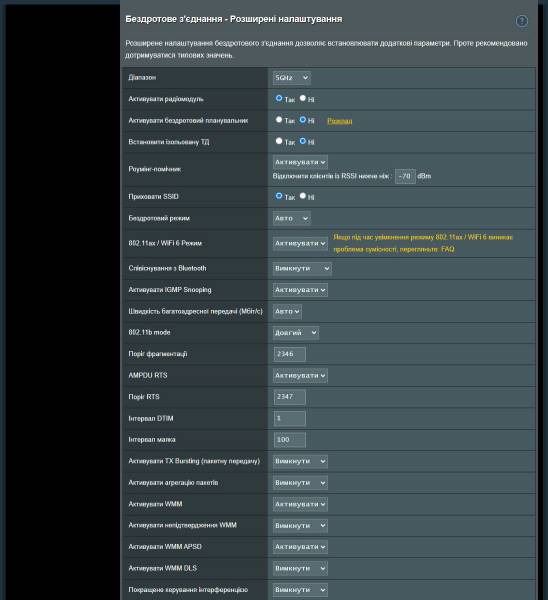Open the Роумінг-помічник dropdown
The width and height of the screenshot is (548, 600).
[x=300, y=162]
